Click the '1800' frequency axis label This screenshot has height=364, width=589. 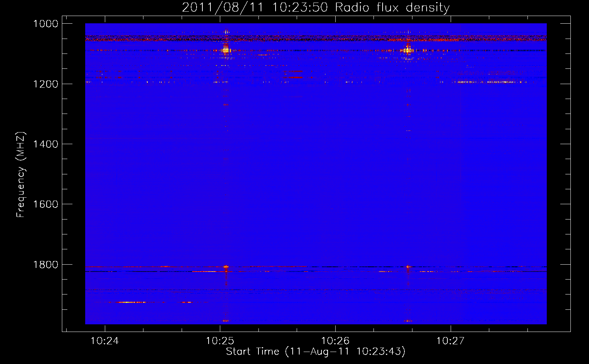tap(46, 265)
